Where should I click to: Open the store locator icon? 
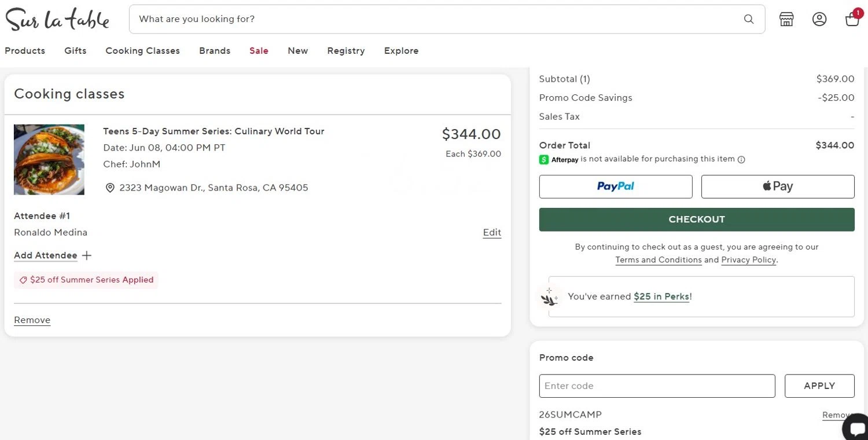pos(786,19)
